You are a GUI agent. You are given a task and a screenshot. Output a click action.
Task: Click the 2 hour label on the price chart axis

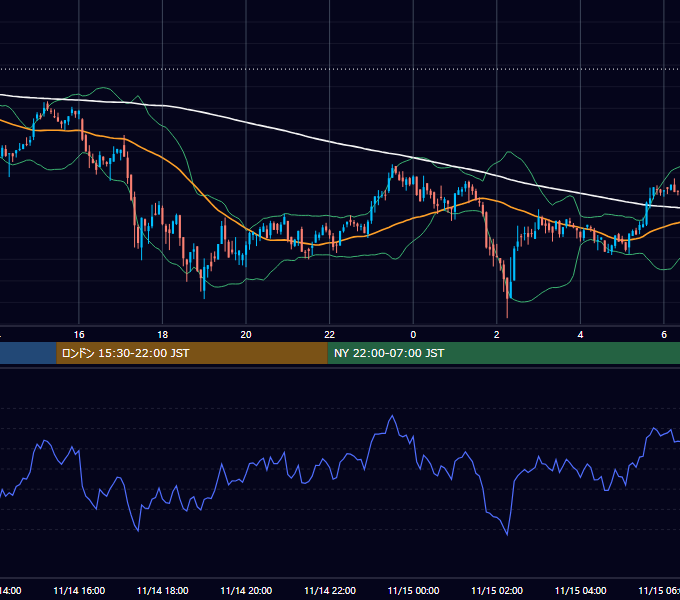(497, 335)
